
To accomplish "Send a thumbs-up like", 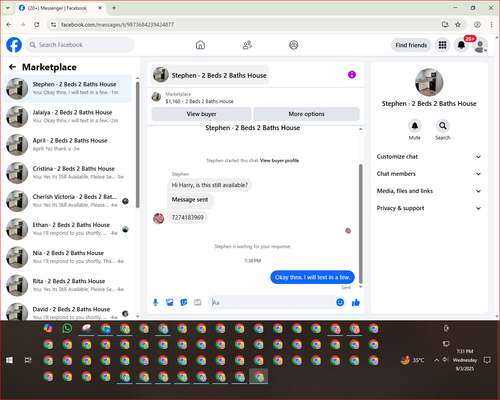I will point(356,302).
